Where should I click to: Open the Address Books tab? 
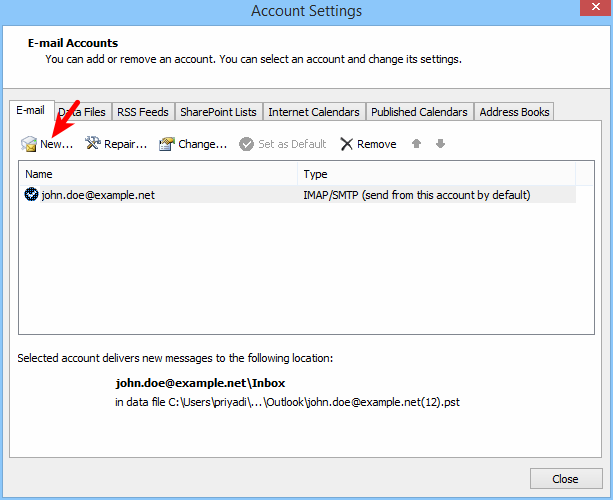pyautogui.click(x=514, y=112)
